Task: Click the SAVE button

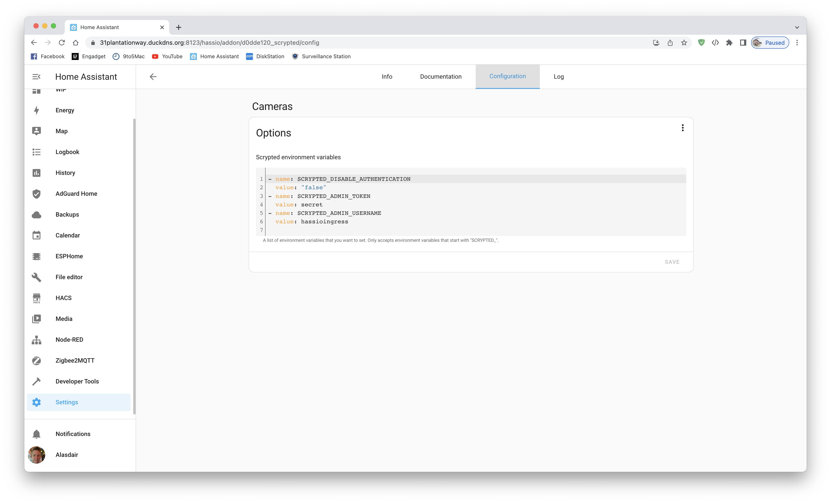Action: click(x=672, y=262)
